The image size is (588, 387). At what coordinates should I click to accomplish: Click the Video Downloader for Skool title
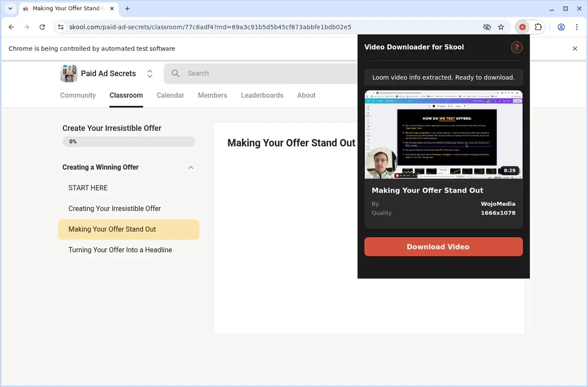point(414,47)
